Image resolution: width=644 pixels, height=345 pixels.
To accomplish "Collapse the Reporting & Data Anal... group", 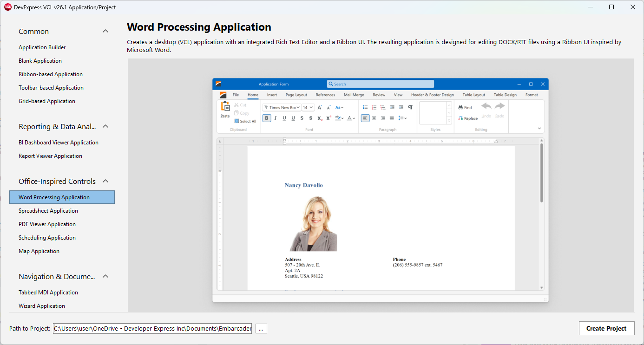I will tap(105, 126).
